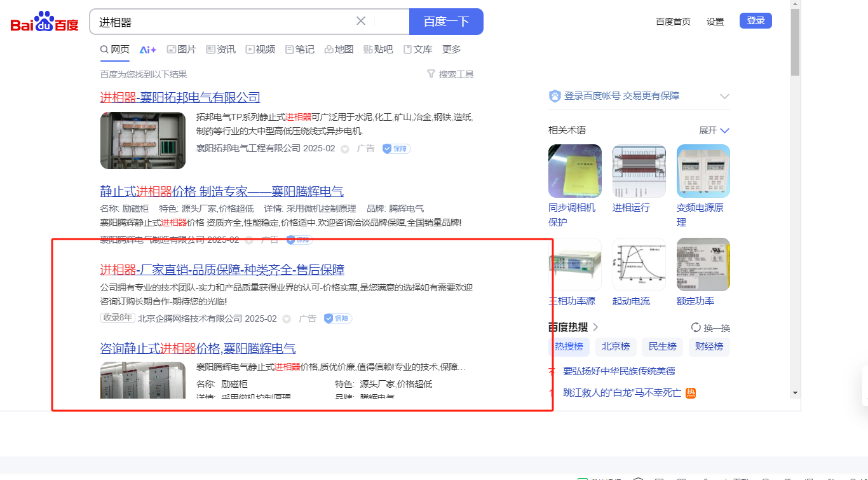Open the 同步调相机保护 text link
The image size is (868, 480).
[572, 215]
